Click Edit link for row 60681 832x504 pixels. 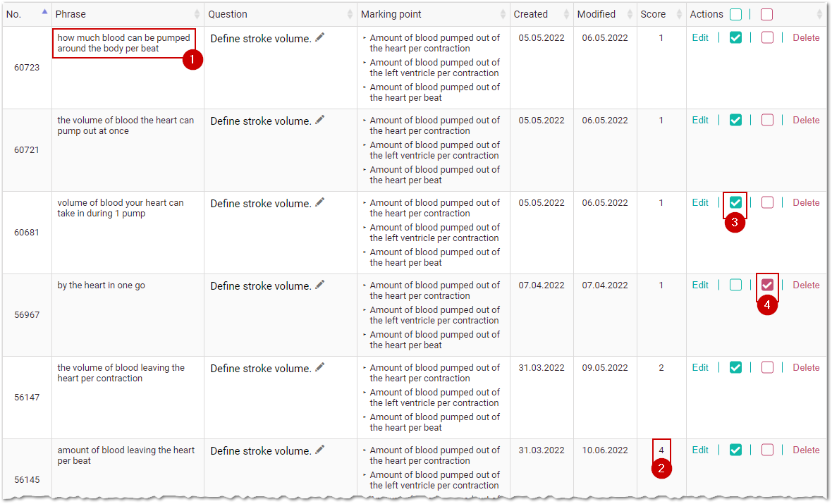[700, 203]
